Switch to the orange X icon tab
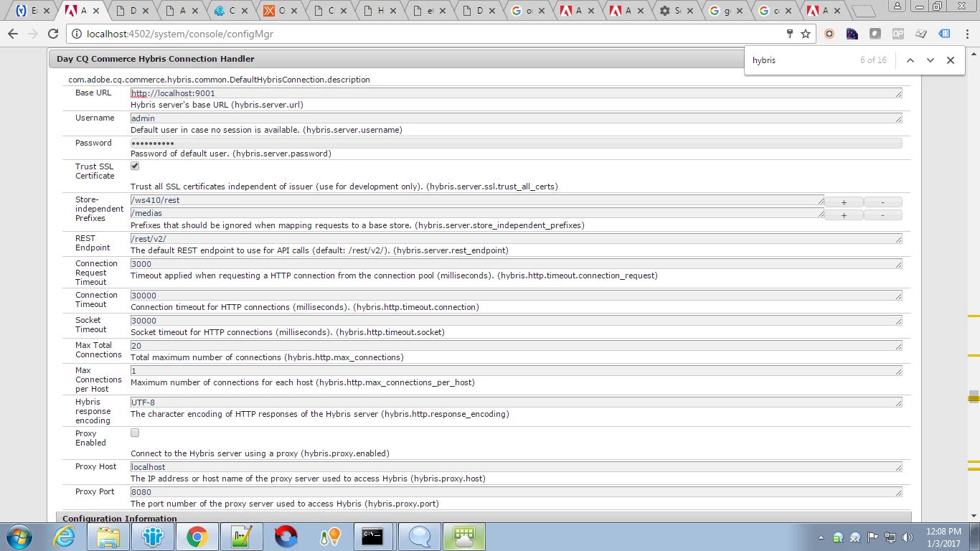980x551 pixels. (x=279, y=11)
